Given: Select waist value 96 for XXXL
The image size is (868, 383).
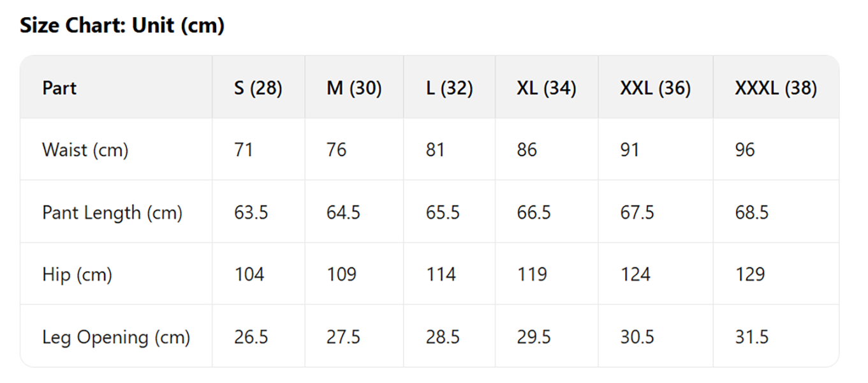Looking at the screenshot, I should (x=745, y=150).
